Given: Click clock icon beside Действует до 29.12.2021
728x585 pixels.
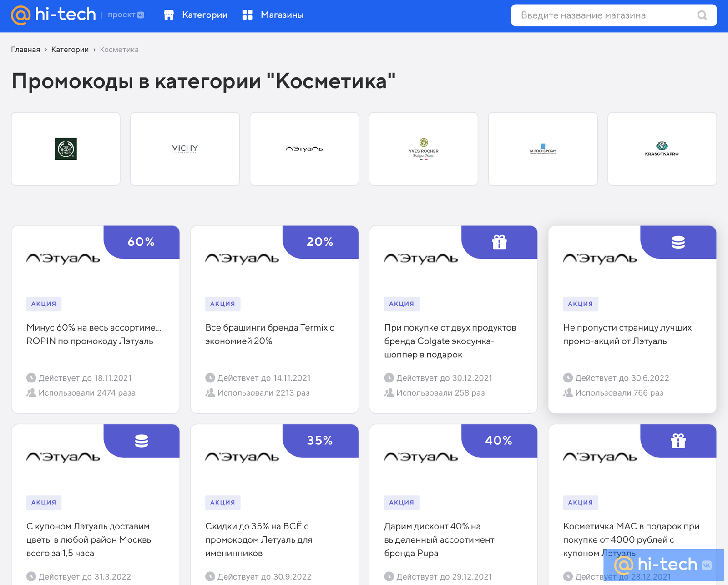Looking at the screenshot, I should coord(389,576).
